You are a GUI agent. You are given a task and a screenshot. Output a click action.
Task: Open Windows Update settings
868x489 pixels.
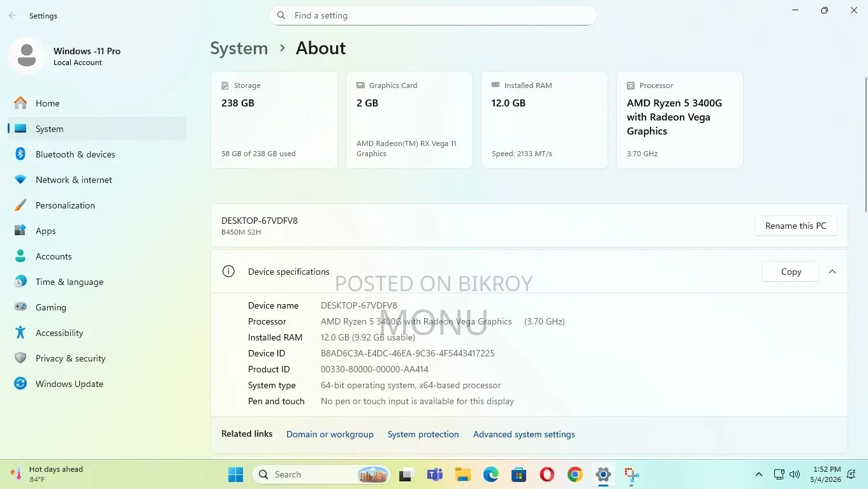click(97, 384)
